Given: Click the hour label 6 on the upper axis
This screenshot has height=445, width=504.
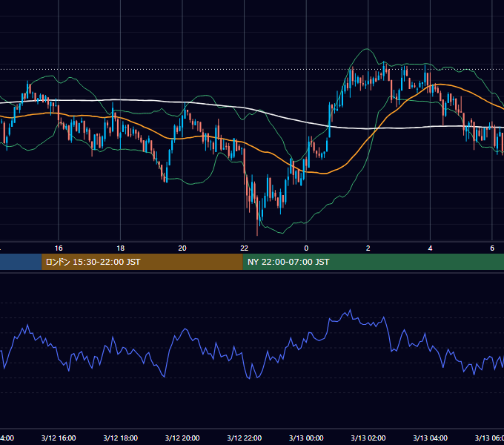Looking at the screenshot, I should 492,248.
